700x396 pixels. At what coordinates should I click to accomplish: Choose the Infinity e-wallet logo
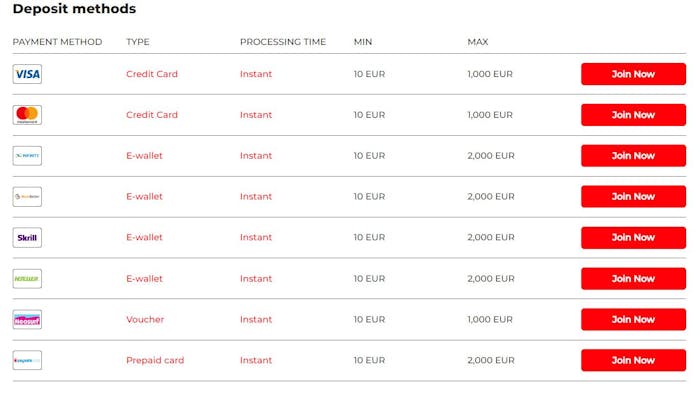click(x=27, y=156)
